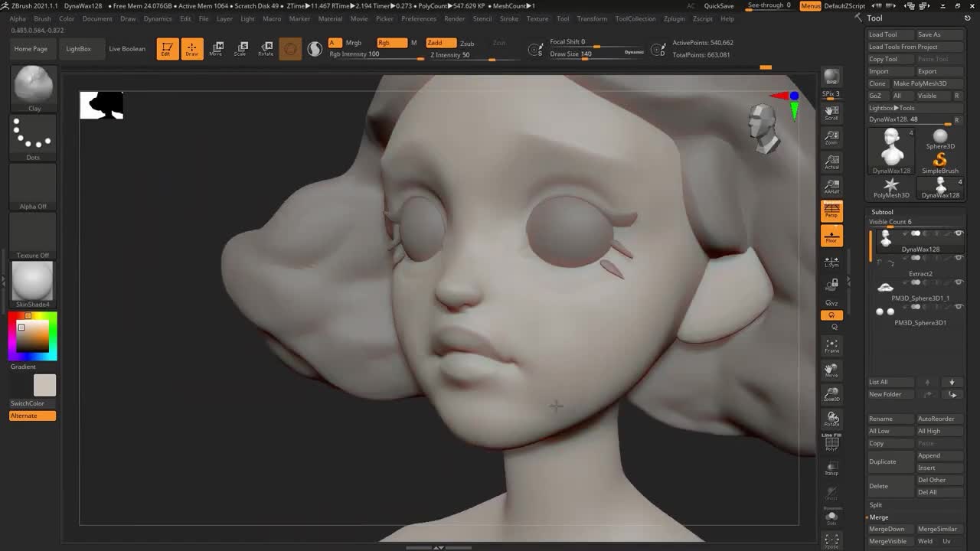Switch to the Rotate gizmo tool
Screen dimensions: 980x551
click(266, 49)
